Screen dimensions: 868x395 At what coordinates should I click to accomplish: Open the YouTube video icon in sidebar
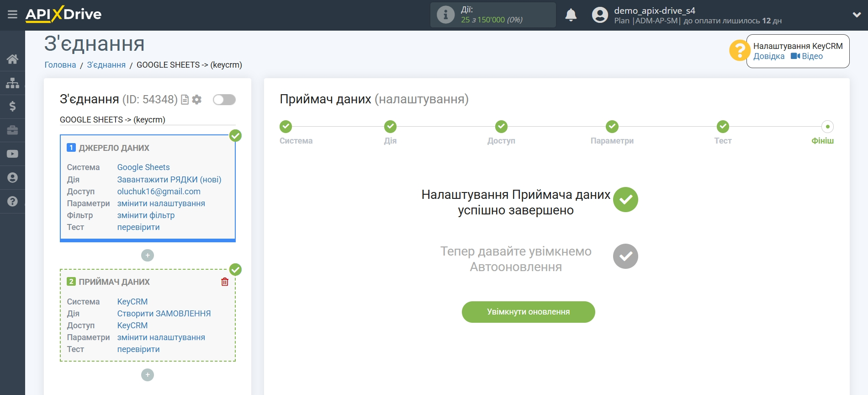point(12,154)
